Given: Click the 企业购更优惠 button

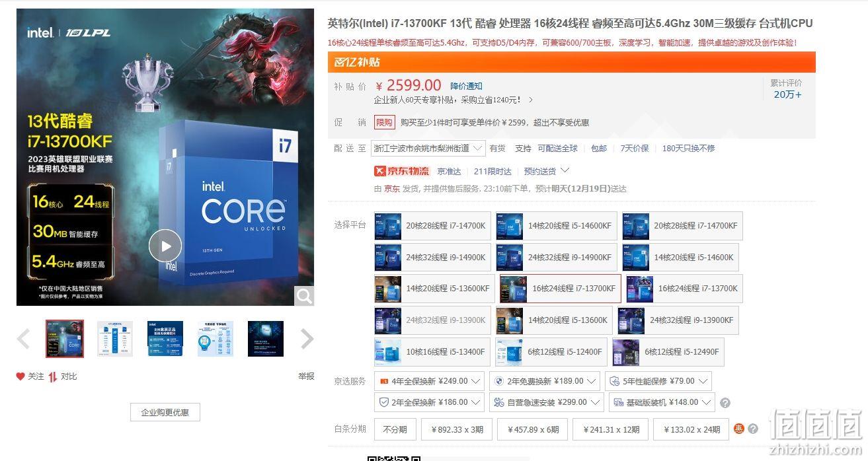Looking at the screenshot, I should coord(165,412).
